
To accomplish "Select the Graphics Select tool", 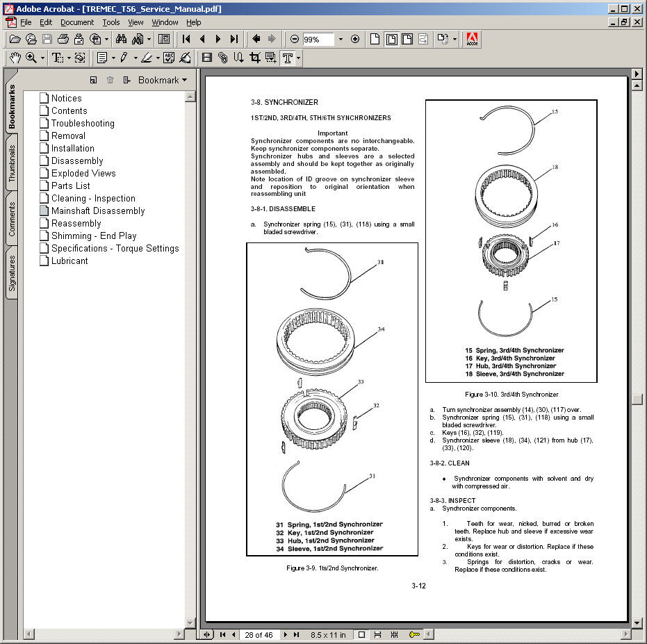I will [x=80, y=58].
